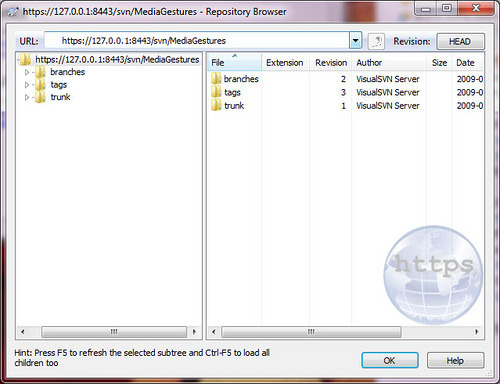Click the up-folder icon beside Revision
Image resolution: width=500 pixels, height=384 pixels.
click(376, 42)
